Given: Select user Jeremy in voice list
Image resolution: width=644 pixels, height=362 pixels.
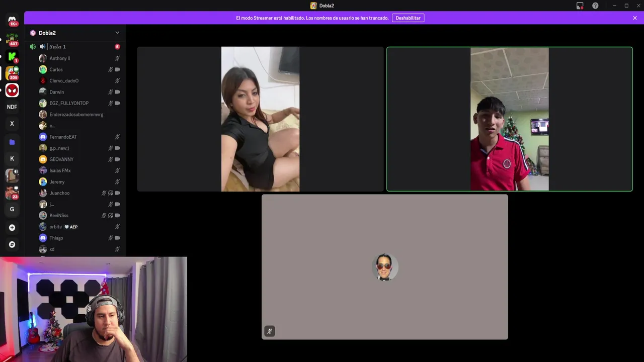Looking at the screenshot, I should (x=79, y=182).
